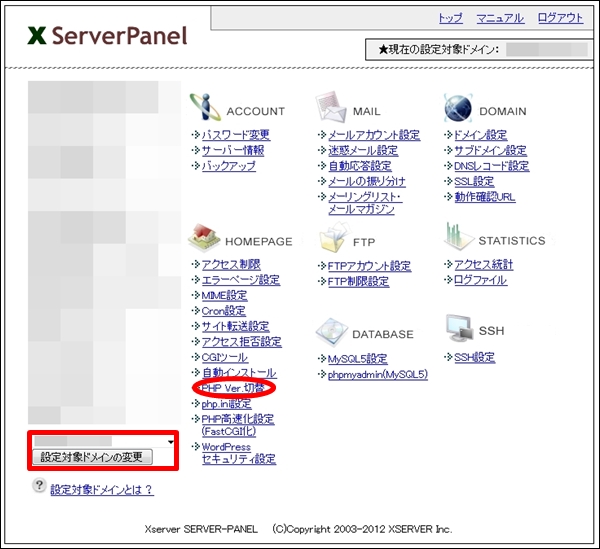Click the FTP folder icon

tap(335, 238)
